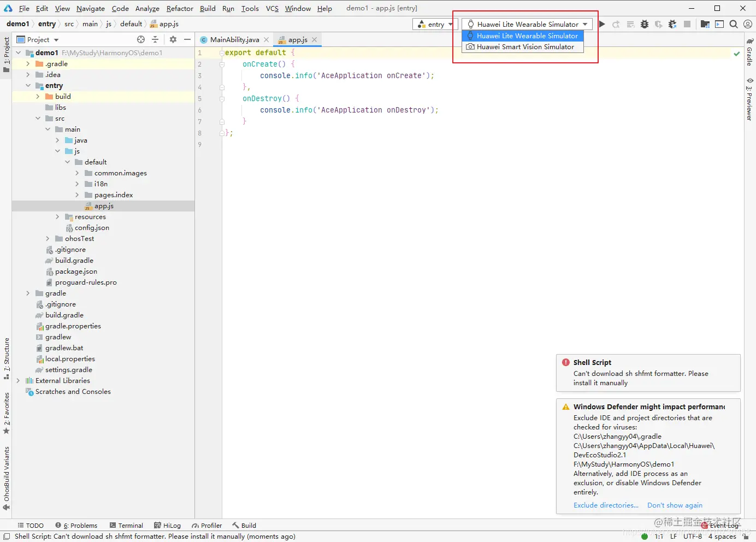Click the Stop square icon
Image resolution: width=756 pixels, height=542 pixels.
[687, 24]
